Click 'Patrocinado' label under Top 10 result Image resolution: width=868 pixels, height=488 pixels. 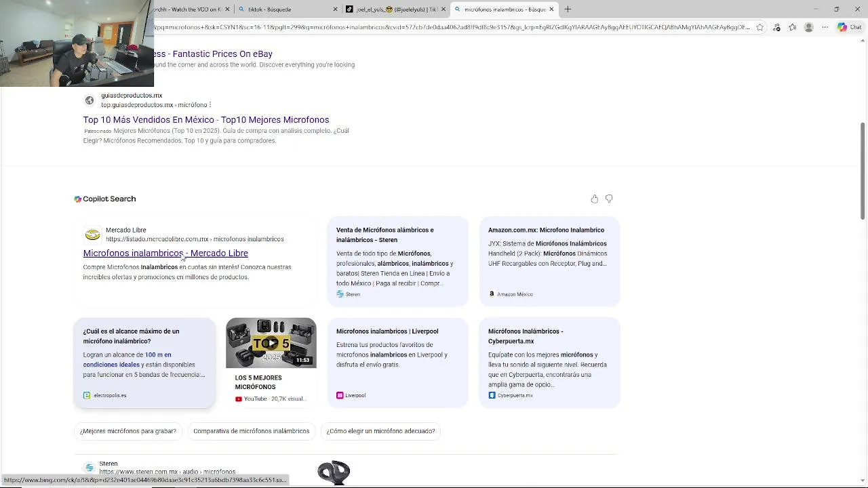tap(98, 131)
